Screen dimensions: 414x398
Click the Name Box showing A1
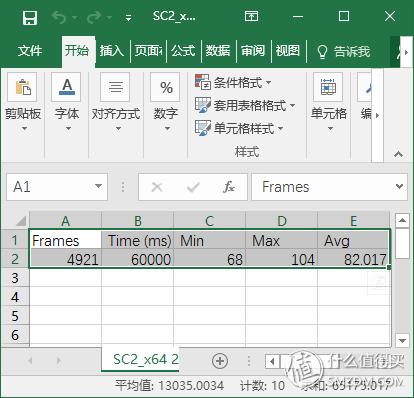point(50,187)
